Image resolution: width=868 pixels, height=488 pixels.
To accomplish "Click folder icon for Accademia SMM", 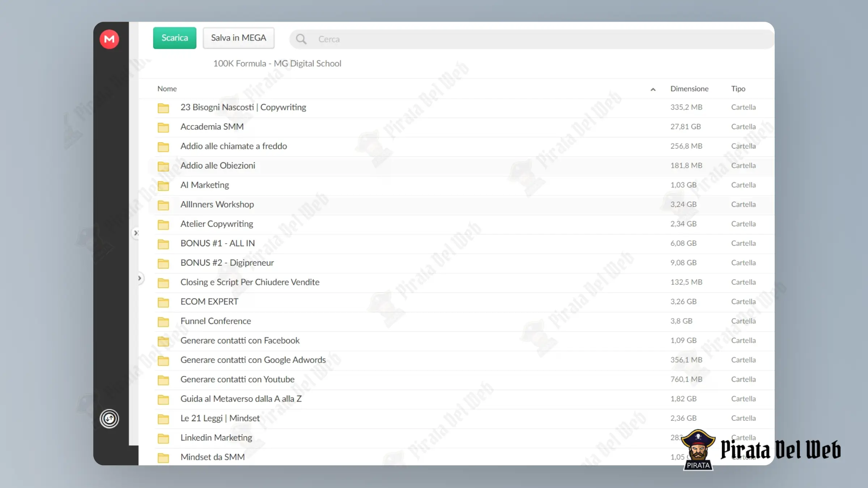I will [x=163, y=127].
